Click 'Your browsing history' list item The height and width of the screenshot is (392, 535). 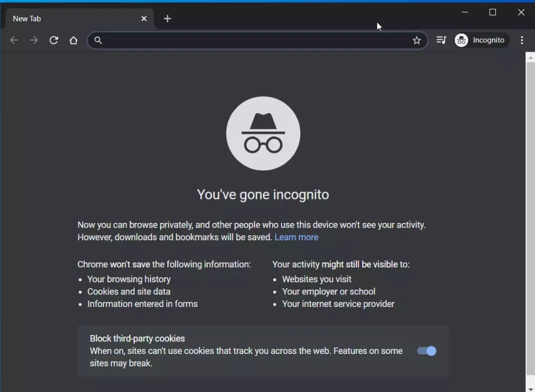[x=129, y=279]
